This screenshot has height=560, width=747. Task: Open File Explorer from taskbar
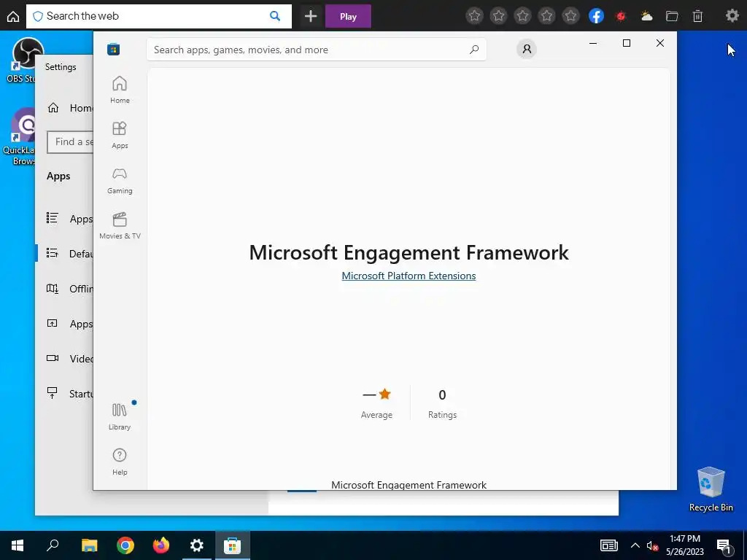[x=89, y=545]
